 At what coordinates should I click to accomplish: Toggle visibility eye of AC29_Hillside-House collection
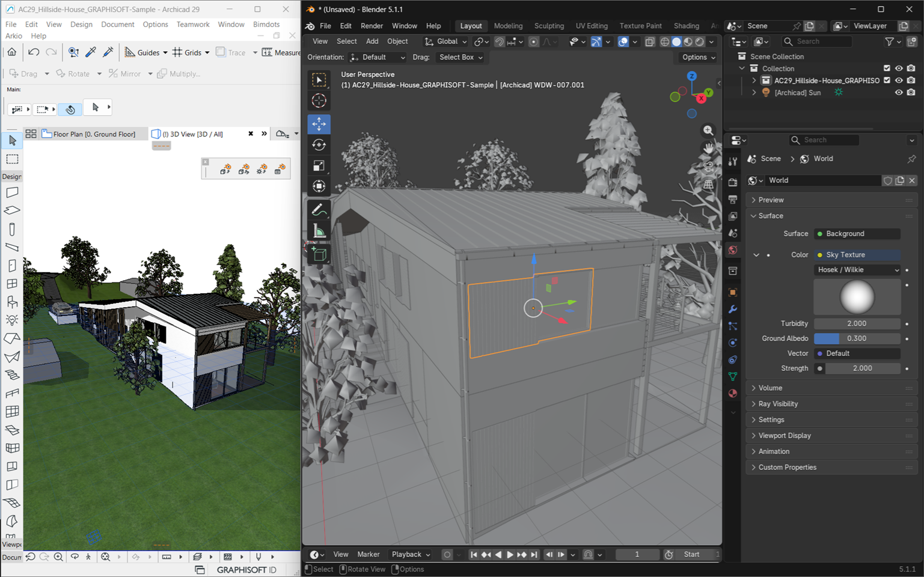point(899,81)
